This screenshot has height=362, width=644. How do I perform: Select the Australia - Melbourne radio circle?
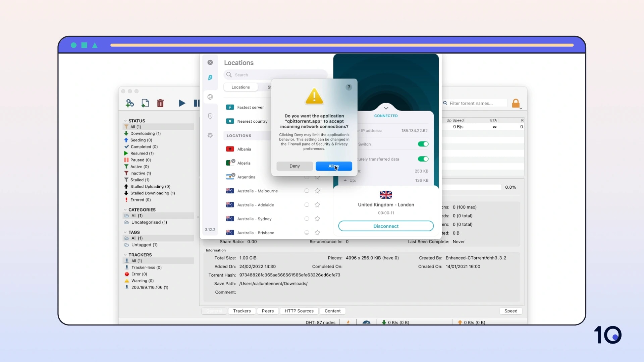tap(307, 191)
